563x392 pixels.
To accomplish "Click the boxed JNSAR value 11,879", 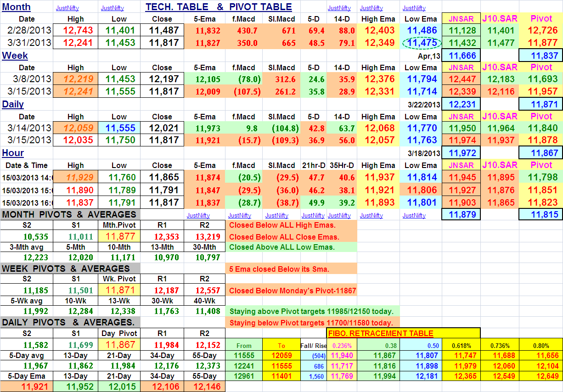I will (x=461, y=214).
